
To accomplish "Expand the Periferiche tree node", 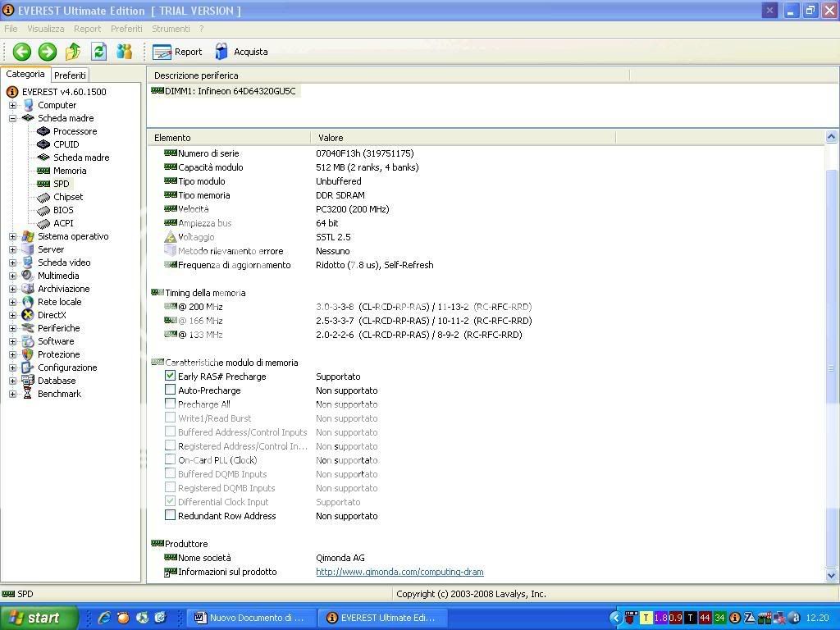I will (x=13, y=328).
